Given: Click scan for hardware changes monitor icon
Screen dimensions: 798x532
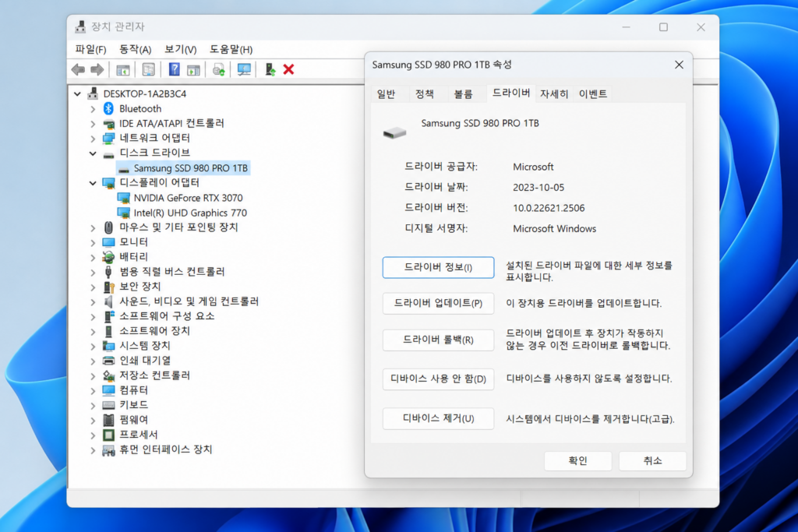Looking at the screenshot, I should click(x=244, y=69).
